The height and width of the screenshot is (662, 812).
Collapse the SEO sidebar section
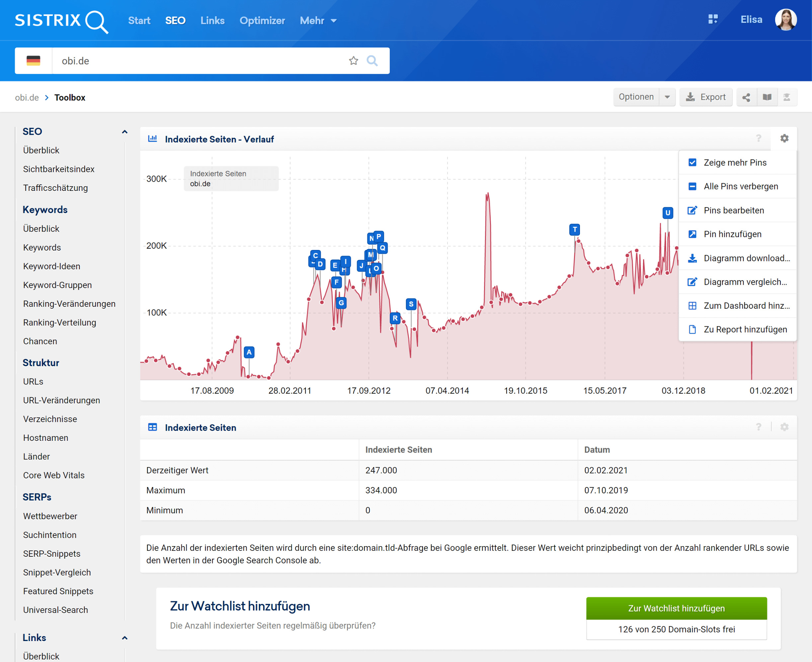point(124,131)
